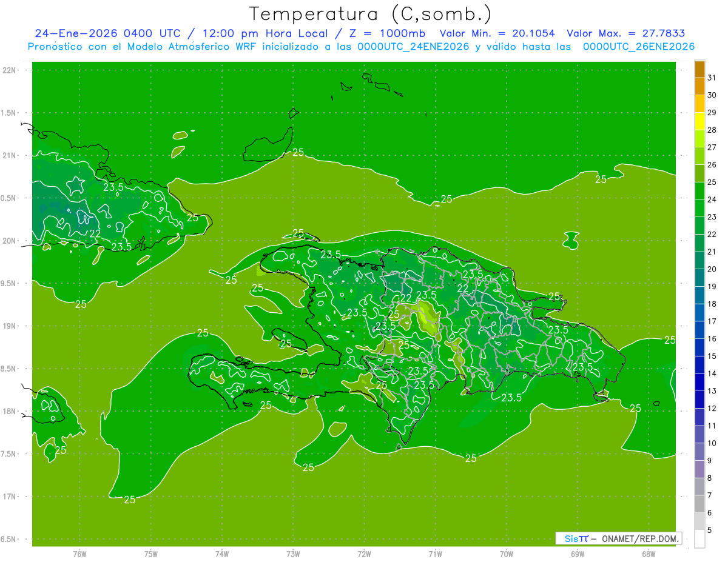Click the '75W' longitude axis label

(151, 554)
